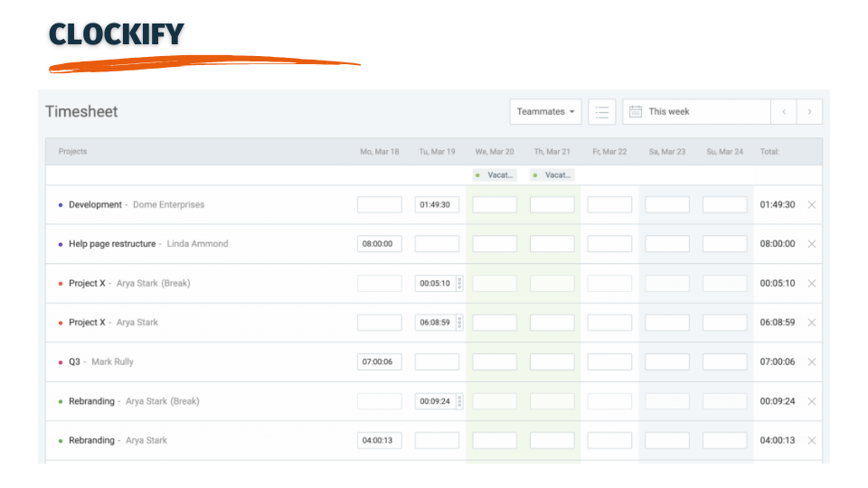
Task: Click Tuesday cell in Help page restructure row
Action: (437, 244)
